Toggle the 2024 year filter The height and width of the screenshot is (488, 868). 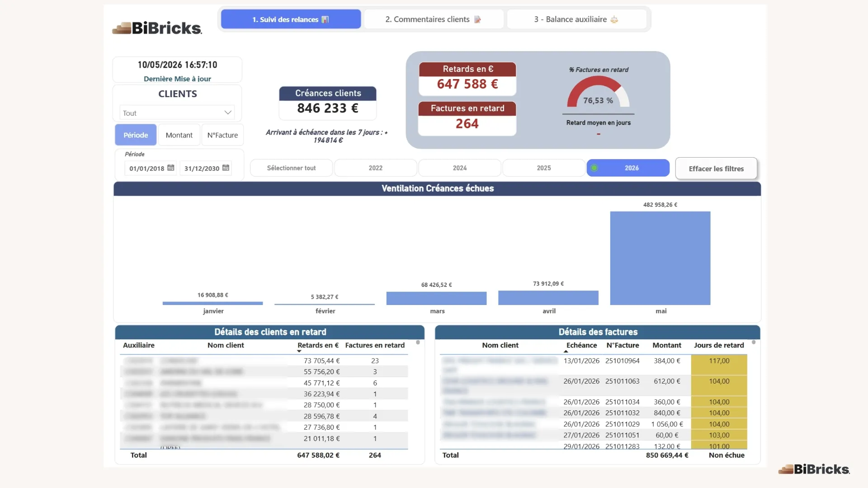tap(460, 168)
